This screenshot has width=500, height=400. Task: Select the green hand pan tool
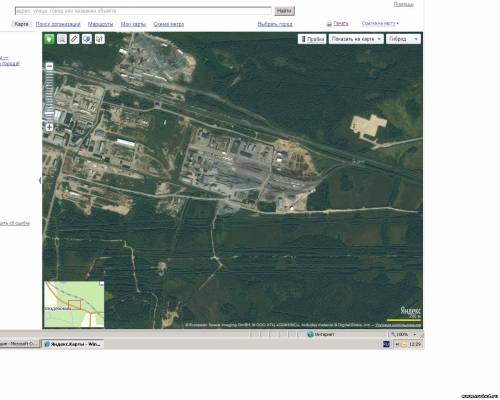(x=49, y=39)
